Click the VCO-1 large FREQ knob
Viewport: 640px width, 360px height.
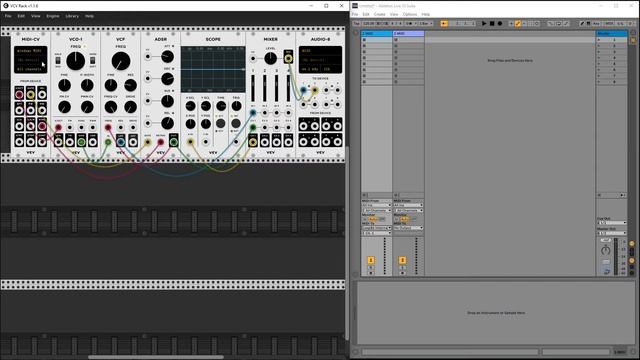tap(76, 61)
